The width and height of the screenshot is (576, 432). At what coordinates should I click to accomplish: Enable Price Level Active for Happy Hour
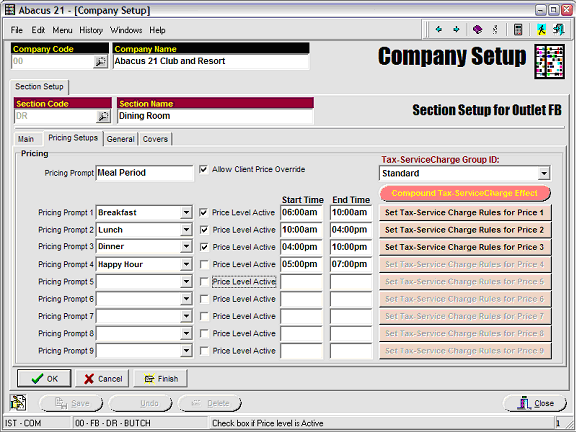click(x=204, y=264)
